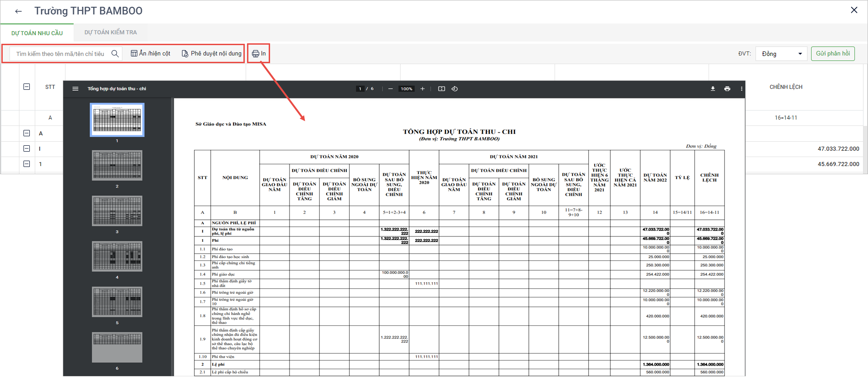Click Phê duyệt nội dung button

point(211,54)
